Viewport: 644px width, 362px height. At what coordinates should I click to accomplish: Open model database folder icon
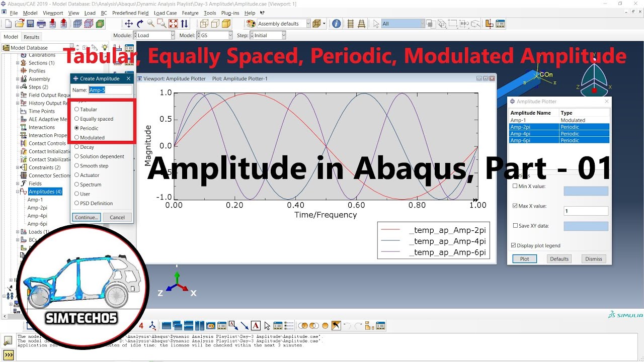point(20,24)
